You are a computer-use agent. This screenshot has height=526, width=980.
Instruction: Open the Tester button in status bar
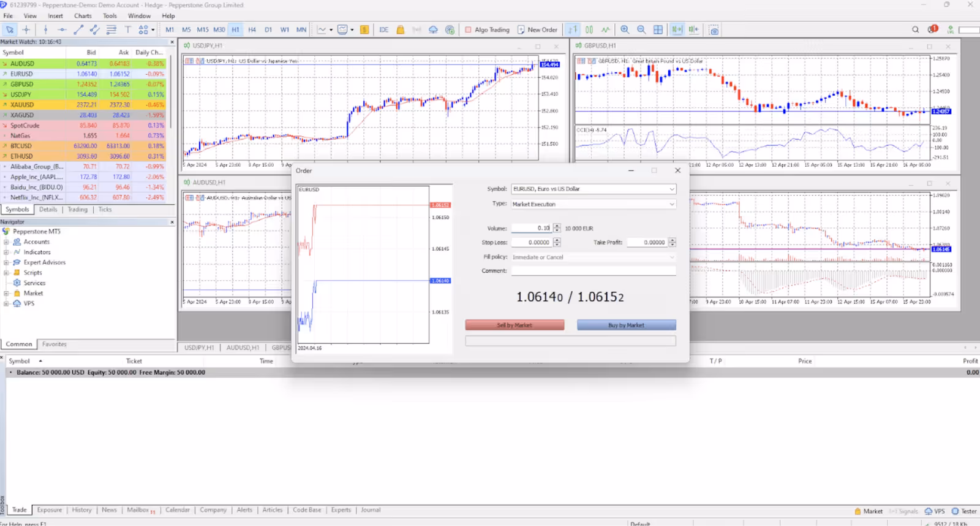(964, 511)
